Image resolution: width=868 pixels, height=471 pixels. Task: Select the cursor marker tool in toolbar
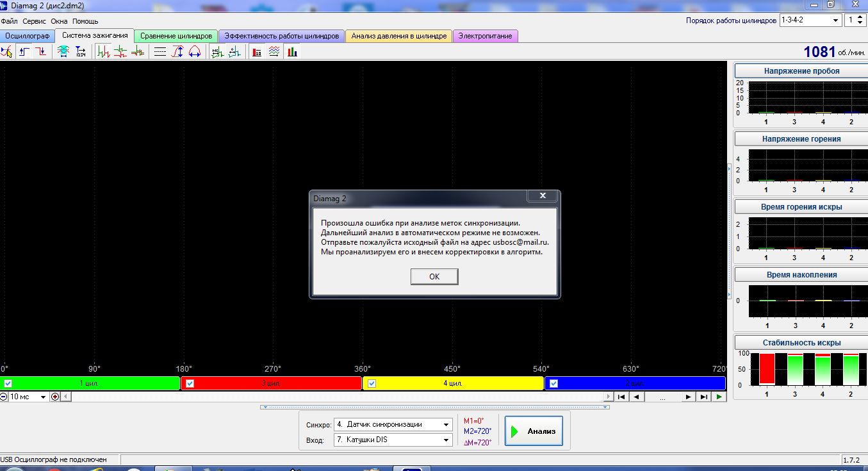(7, 52)
